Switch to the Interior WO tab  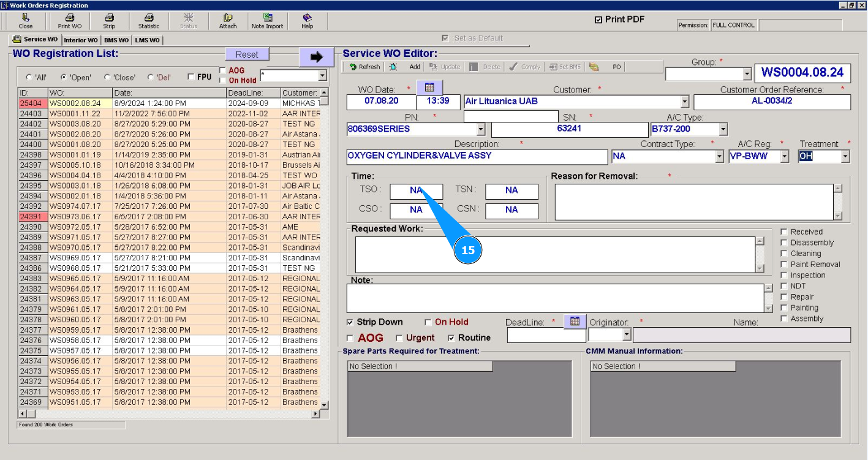(80, 40)
